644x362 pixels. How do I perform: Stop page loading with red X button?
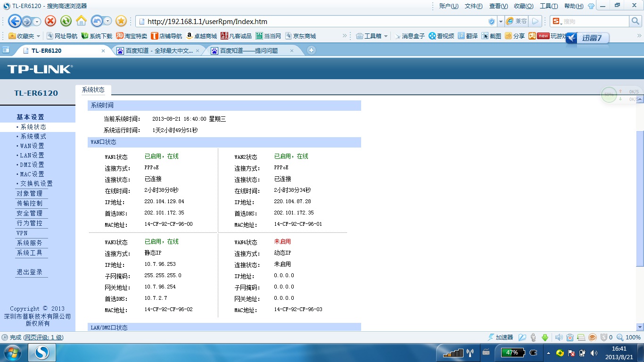pyautogui.click(x=50, y=21)
